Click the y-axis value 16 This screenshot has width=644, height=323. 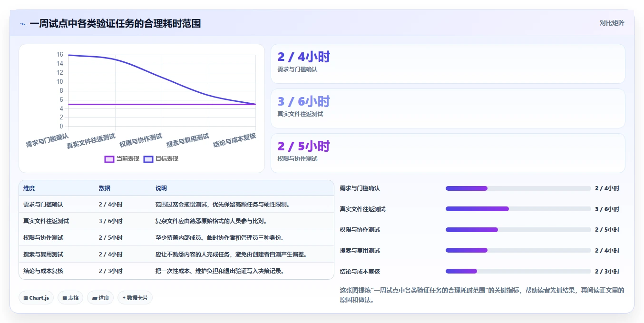click(59, 55)
